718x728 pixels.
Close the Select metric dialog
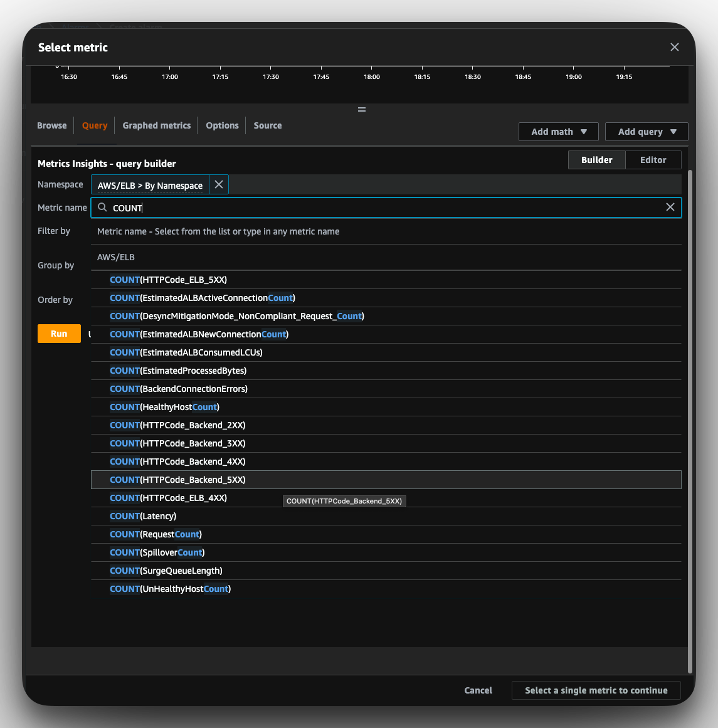point(674,47)
